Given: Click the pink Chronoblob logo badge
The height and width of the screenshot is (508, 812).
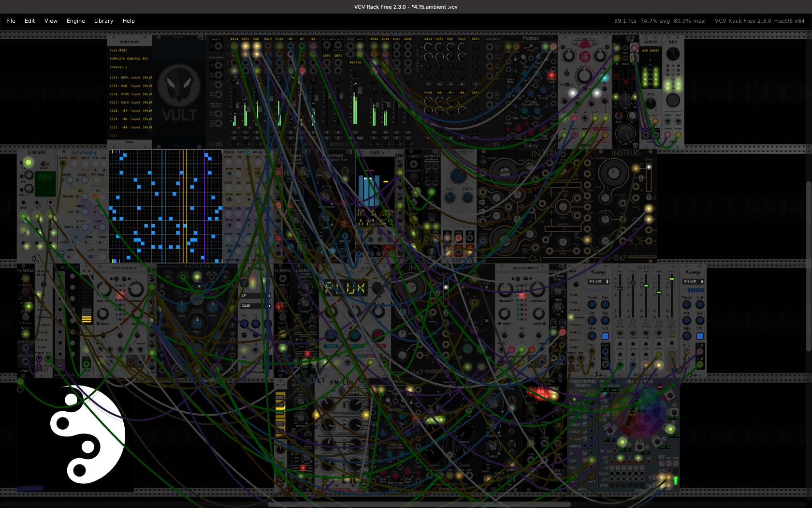Looking at the screenshot, I should click(584, 57).
